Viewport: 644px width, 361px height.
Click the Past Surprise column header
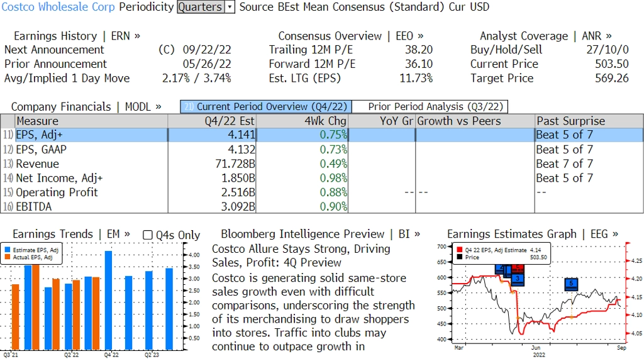click(x=589, y=121)
